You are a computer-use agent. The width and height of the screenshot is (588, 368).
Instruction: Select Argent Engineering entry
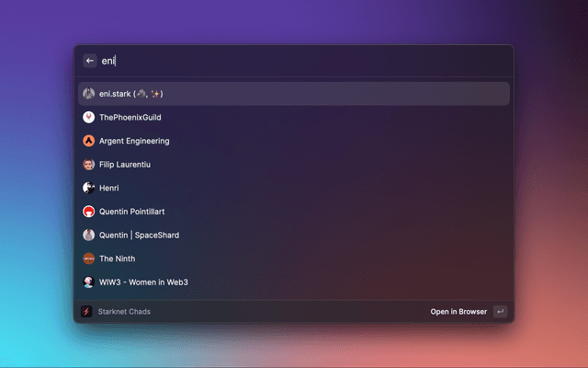(x=294, y=141)
